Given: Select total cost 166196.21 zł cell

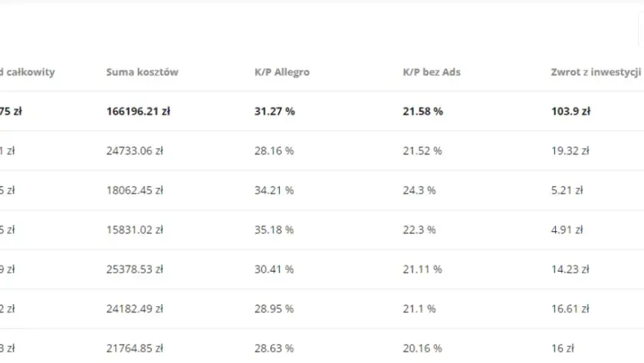Looking at the screenshot, I should (139, 111).
